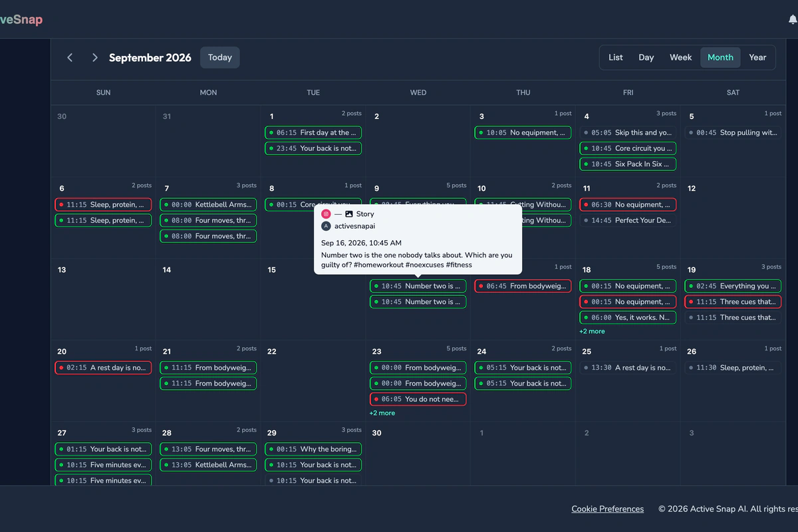The height and width of the screenshot is (532, 798).
Task: Open Cookie Preferences link
Action: (x=608, y=509)
